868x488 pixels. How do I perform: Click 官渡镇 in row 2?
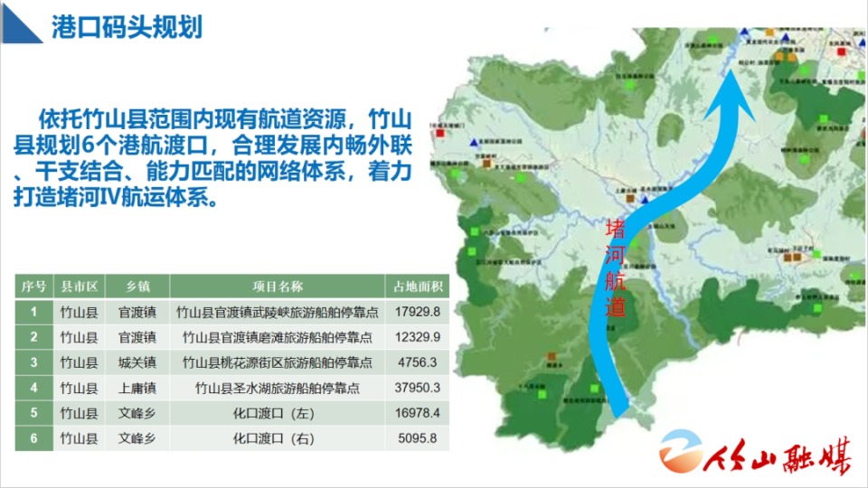coord(137,337)
